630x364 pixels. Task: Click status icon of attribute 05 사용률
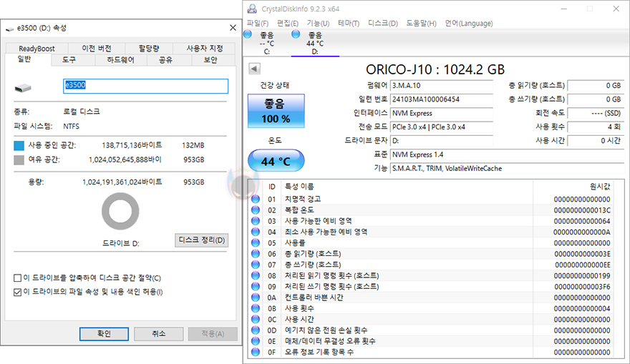(255, 242)
